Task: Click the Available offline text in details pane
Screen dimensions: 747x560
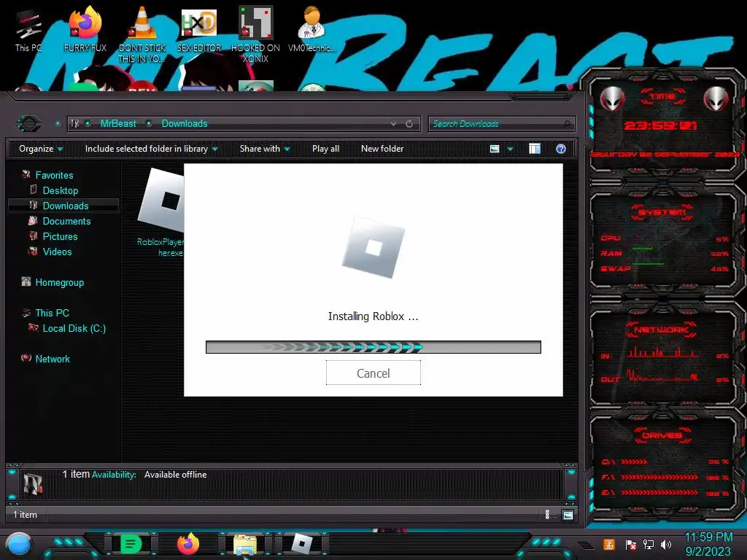Action: (x=175, y=475)
